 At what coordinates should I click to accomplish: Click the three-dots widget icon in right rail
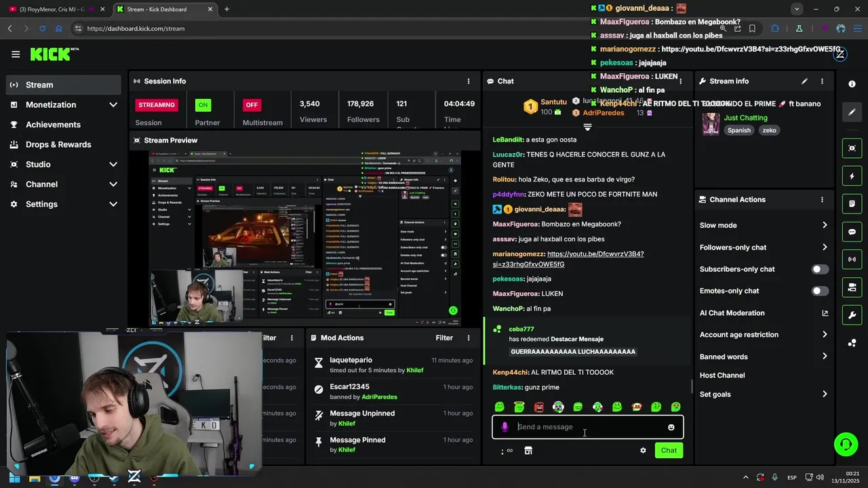coord(852,343)
